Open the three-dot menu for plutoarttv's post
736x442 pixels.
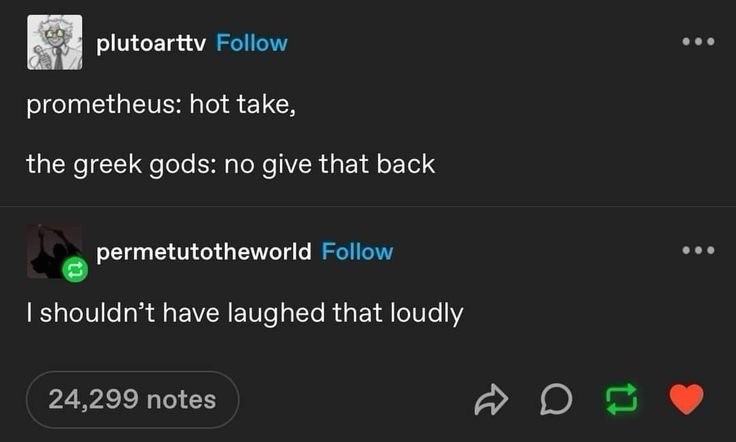tap(698, 42)
